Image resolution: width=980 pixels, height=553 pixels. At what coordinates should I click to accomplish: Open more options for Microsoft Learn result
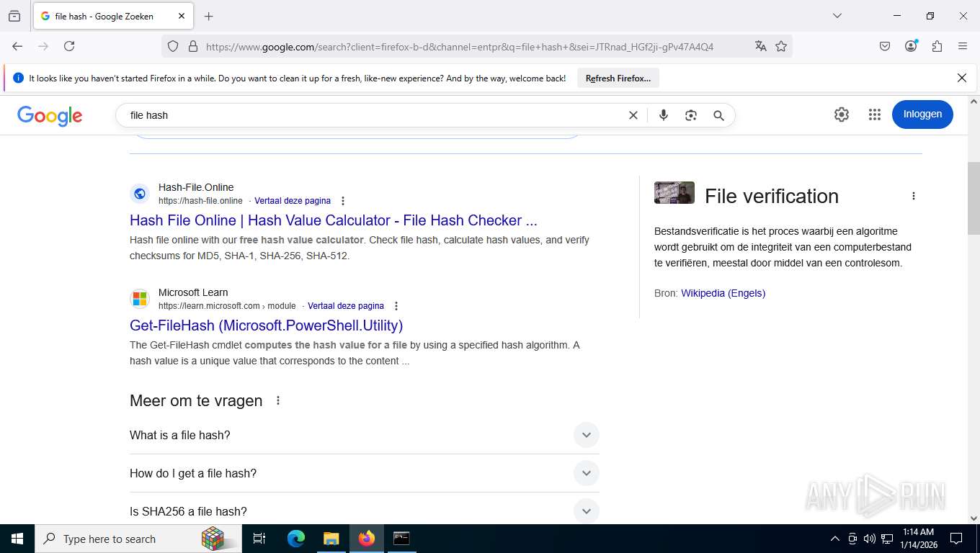coord(396,306)
